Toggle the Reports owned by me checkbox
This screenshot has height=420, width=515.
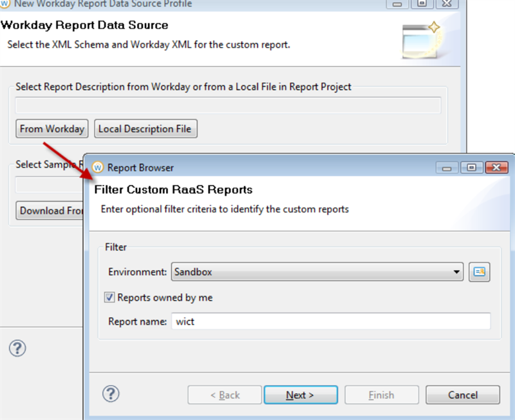click(x=109, y=298)
